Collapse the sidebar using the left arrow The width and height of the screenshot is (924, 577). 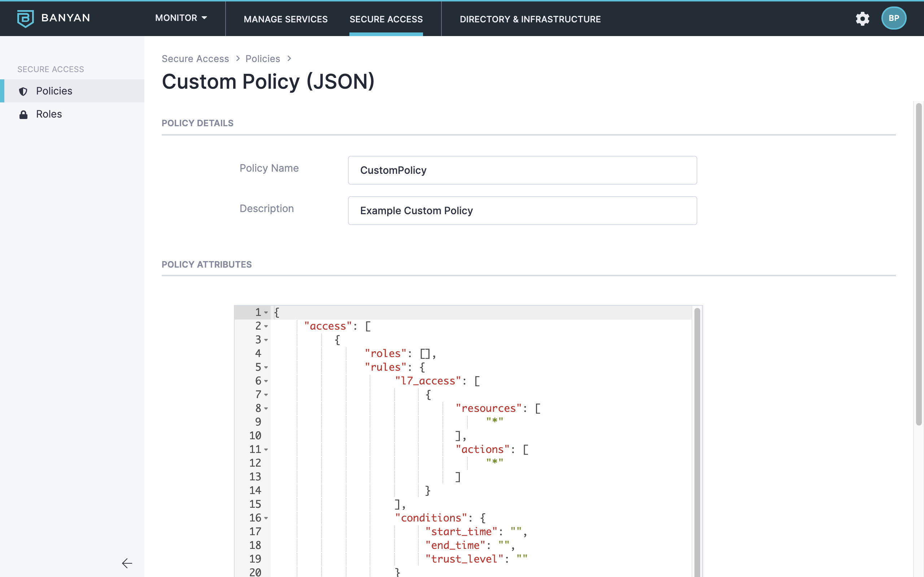(x=127, y=563)
